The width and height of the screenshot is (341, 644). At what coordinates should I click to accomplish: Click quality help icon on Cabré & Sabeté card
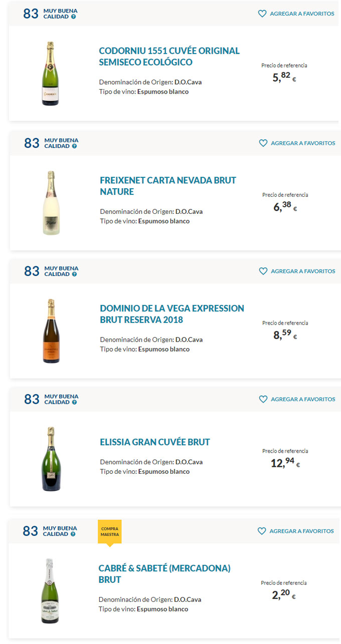pyautogui.click(x=73, y=534)
